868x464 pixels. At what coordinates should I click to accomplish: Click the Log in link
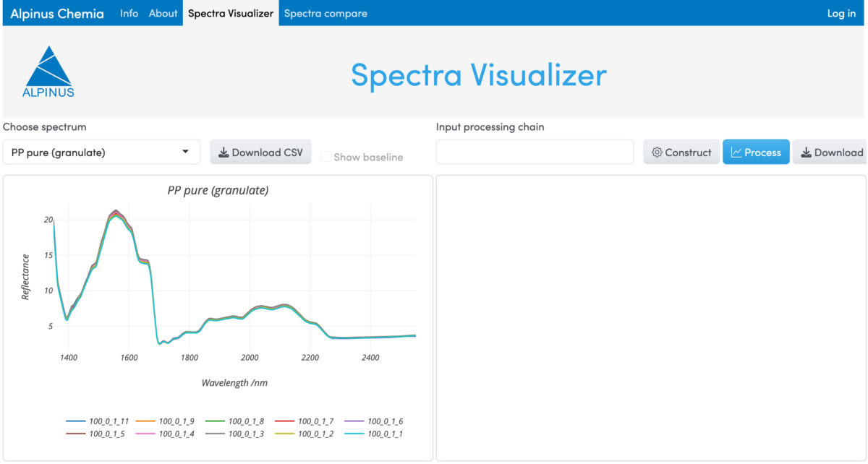(x=841, y=13)
